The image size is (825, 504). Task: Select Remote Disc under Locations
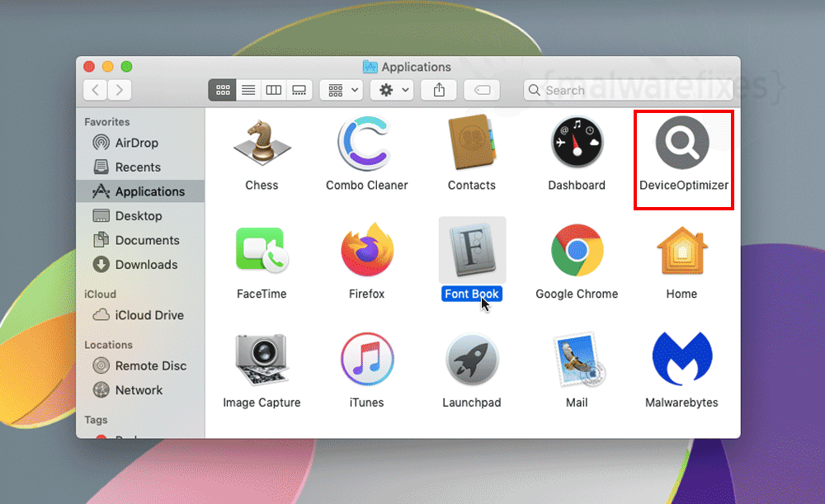click(x=140, y=365)
